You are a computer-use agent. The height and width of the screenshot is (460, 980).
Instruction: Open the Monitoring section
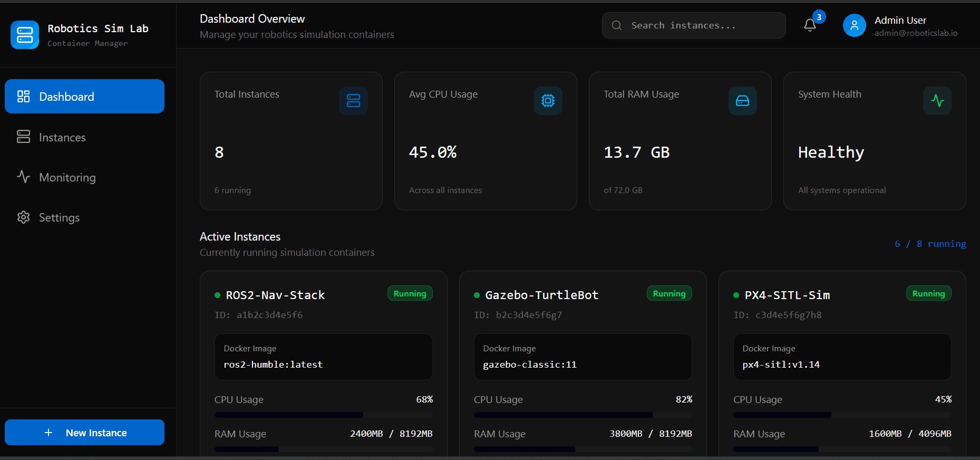67,177
